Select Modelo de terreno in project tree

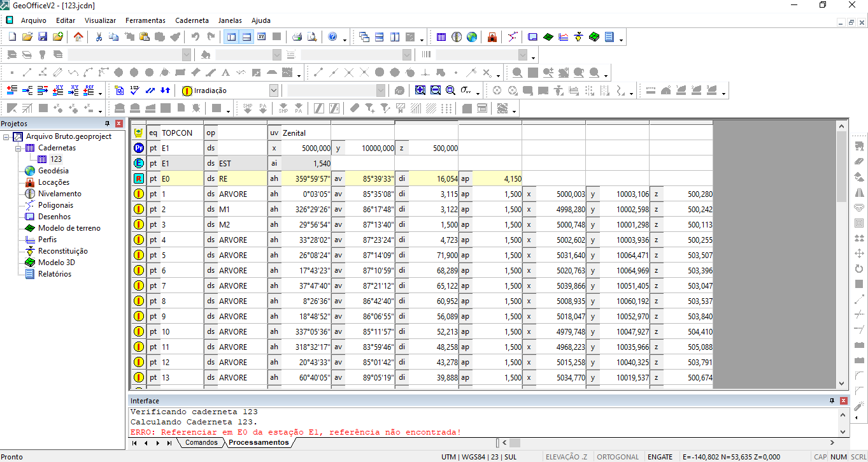69,228
